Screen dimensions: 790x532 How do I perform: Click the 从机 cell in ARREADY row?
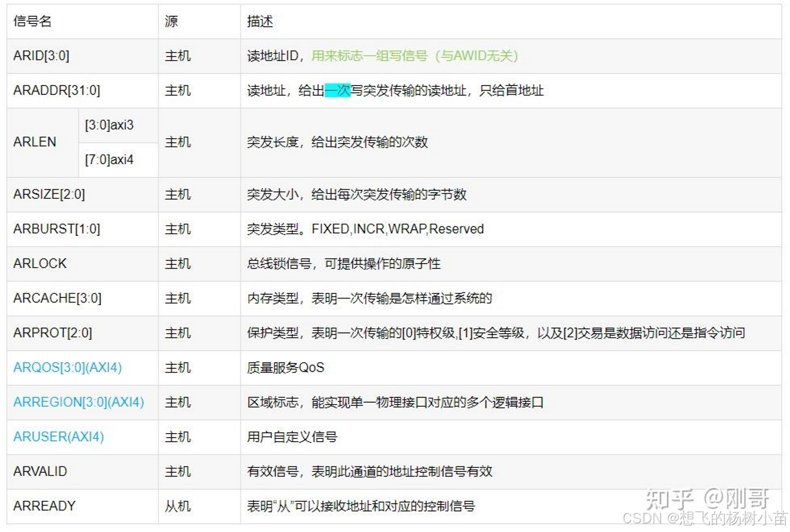[x=178, y=506]
